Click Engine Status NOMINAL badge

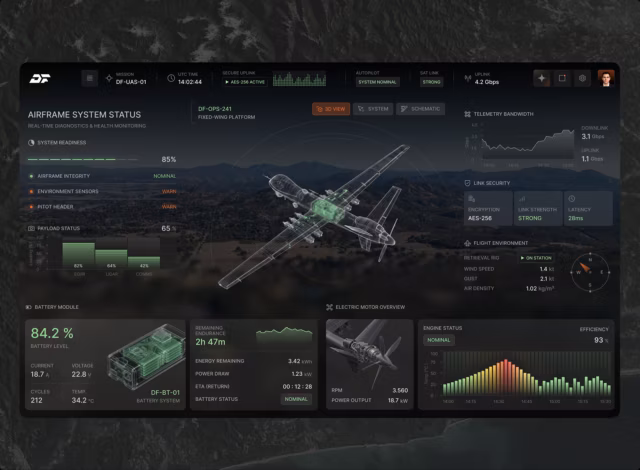[x=439, y=340]
